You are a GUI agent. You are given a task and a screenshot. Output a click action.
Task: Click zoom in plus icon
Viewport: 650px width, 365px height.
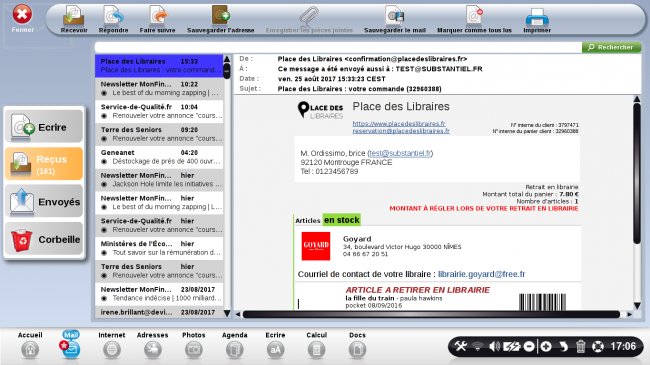point(546,346)
